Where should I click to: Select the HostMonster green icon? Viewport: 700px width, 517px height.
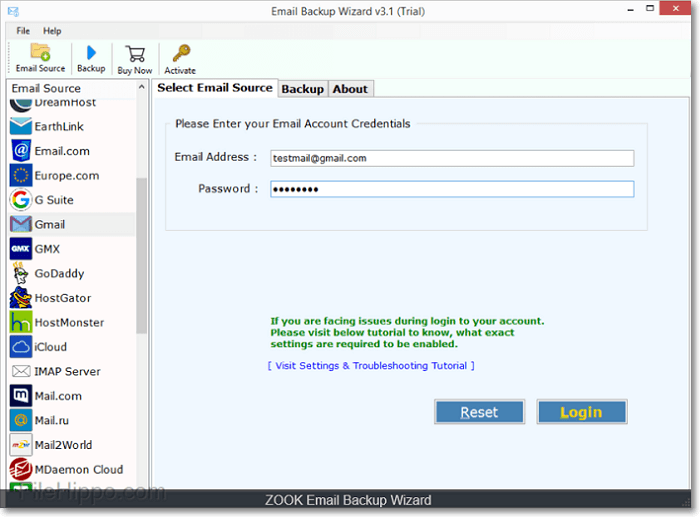(21, 322)
